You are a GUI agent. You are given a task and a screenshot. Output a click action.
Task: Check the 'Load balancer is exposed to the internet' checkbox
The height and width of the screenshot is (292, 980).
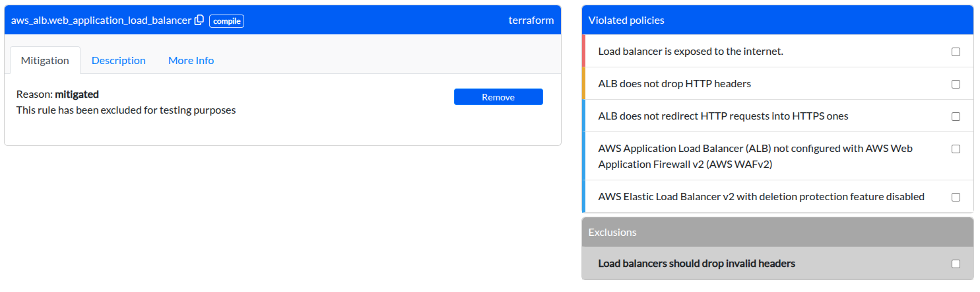956,52
